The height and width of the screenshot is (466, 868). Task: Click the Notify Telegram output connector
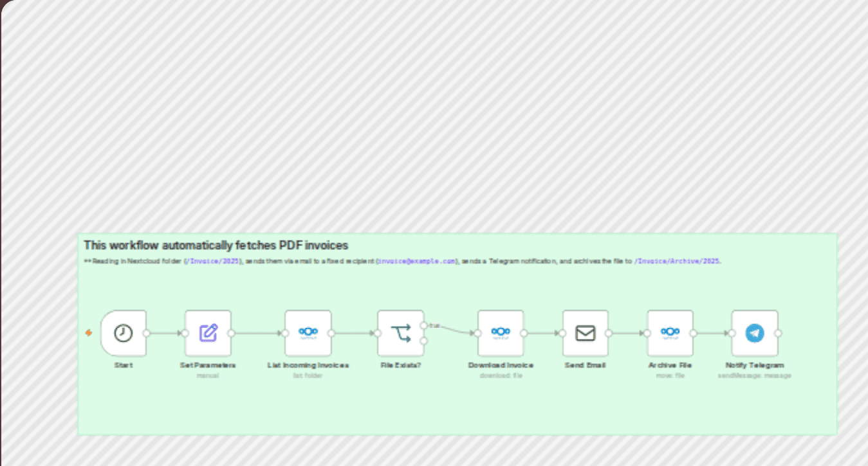point(778,333)
